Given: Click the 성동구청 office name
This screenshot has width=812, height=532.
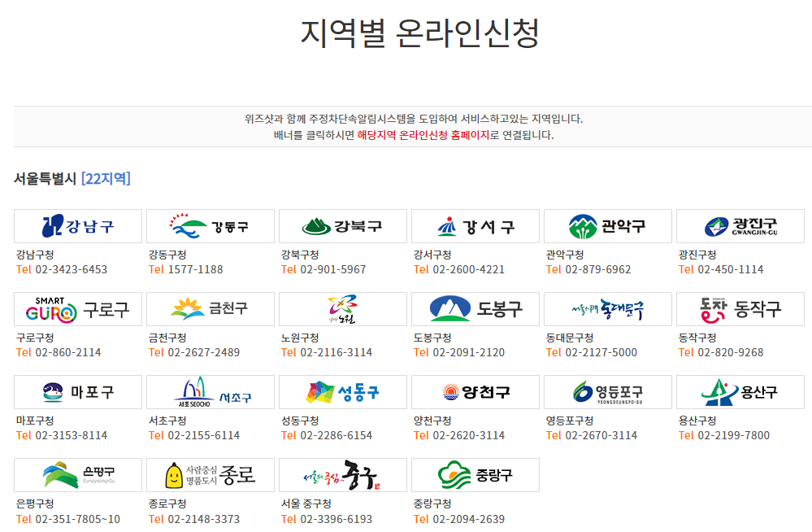Looking at the screenshot, I should (300, 421).
